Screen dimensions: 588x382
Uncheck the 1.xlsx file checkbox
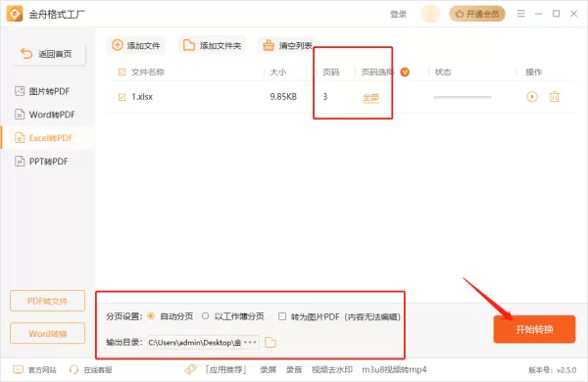(122, 97)
